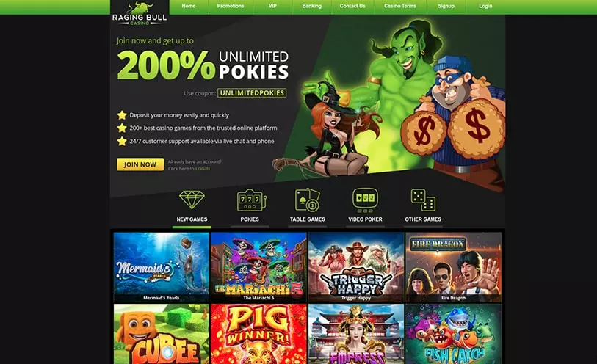Screen dimensions: 597x364
Task: Go to the Banking menu item
Action: (312, 6)
